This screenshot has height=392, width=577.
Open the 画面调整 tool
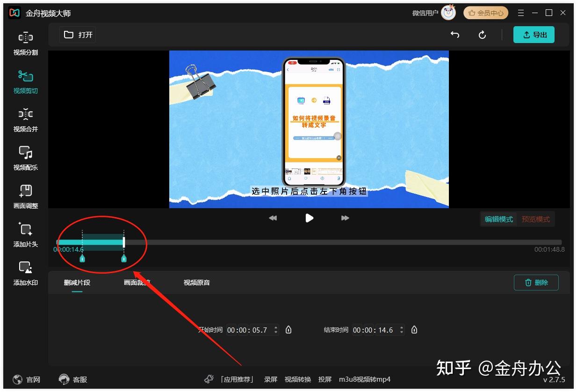tap(25, 196)
